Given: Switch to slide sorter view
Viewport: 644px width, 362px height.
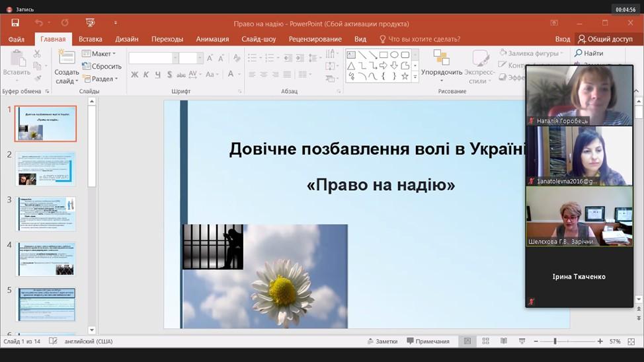Looking at the screenshot, I should [486, 342].
